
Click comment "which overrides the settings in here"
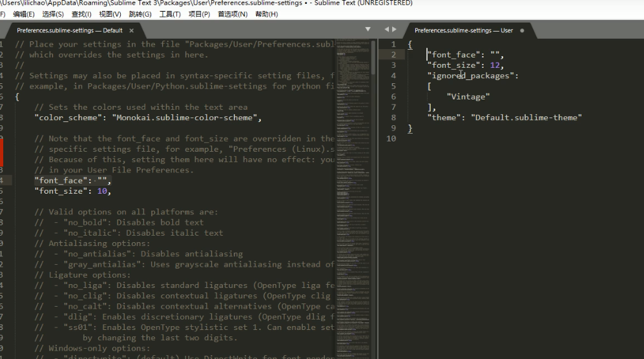point(112,55)
